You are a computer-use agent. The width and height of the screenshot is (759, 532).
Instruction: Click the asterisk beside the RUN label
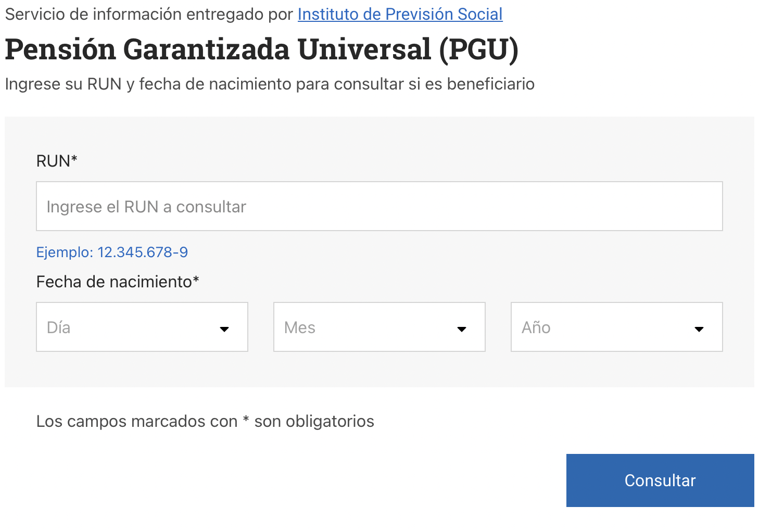(74, 159)
